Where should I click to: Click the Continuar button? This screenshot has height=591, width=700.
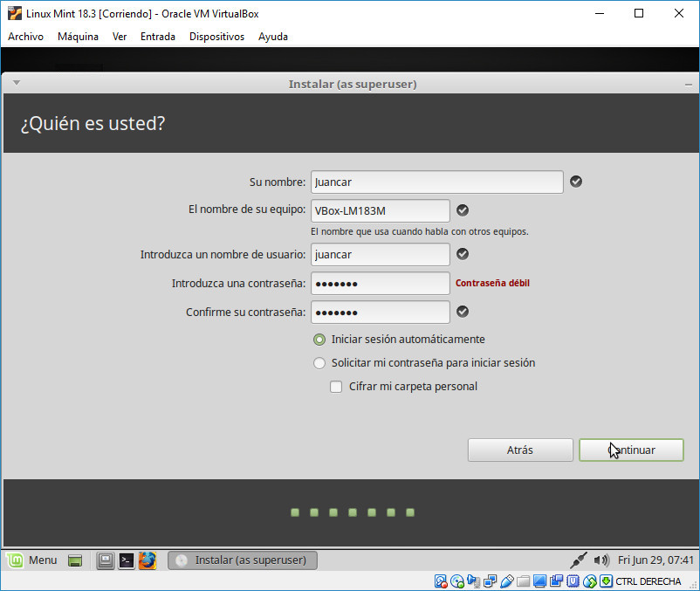click(631, 450)
